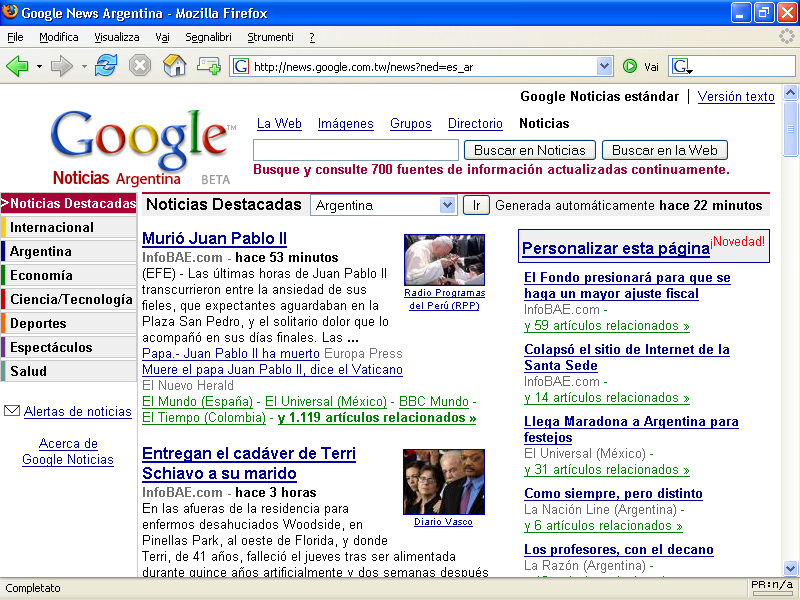Reload the page with the Refresh icon

tap(106, 66)
